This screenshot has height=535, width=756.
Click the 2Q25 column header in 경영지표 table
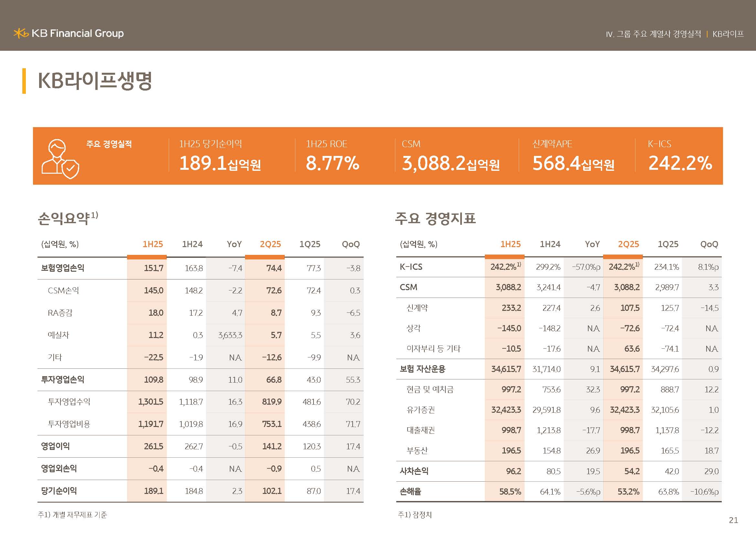628,244
